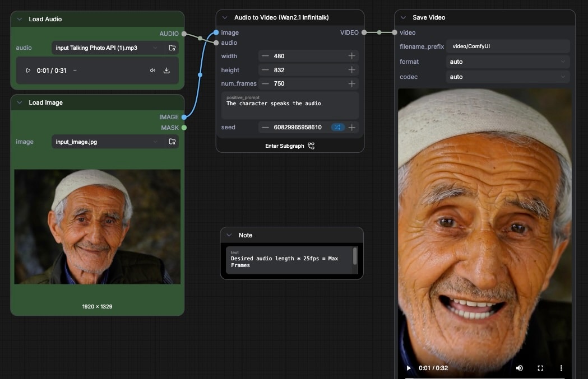The height and width of the screenshot is (379, 588).
Task: Click the IMAGE output port of Load Image
Action: 184,117
